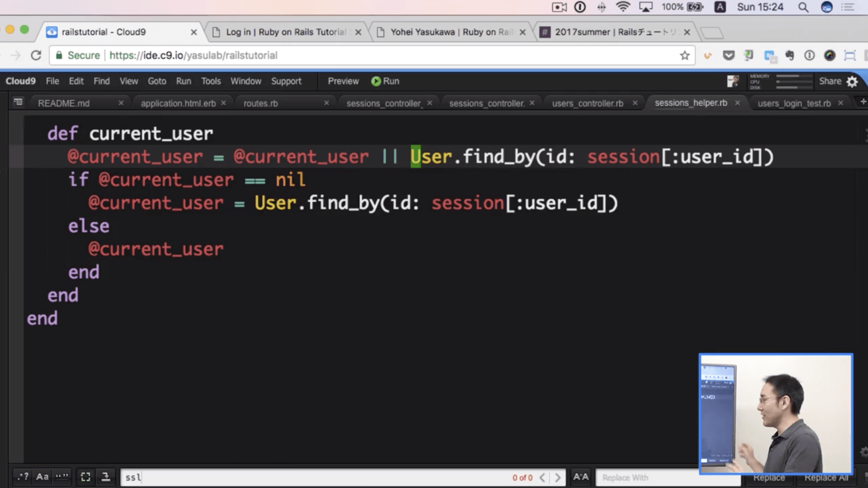Toggle wrap-around search option

pyautogui.click(x=106, y=477)
